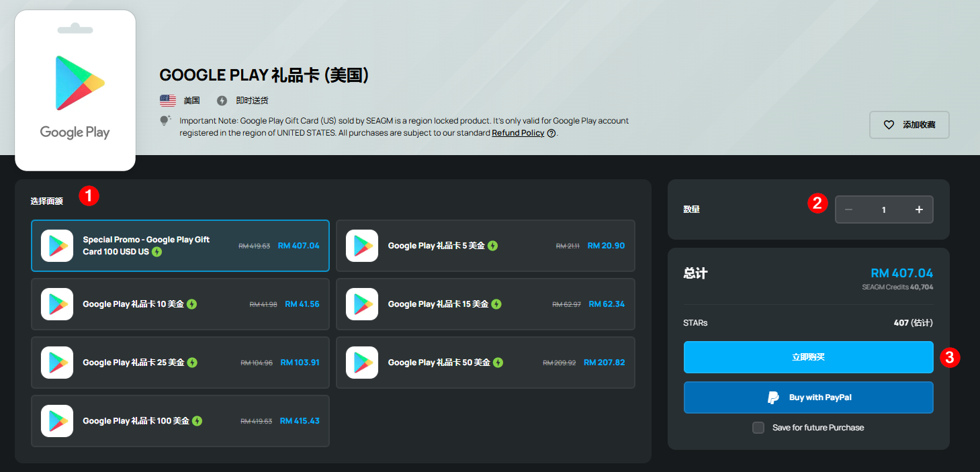
Task: Click the 407 (估计) stars value
Action: point(914,323)
